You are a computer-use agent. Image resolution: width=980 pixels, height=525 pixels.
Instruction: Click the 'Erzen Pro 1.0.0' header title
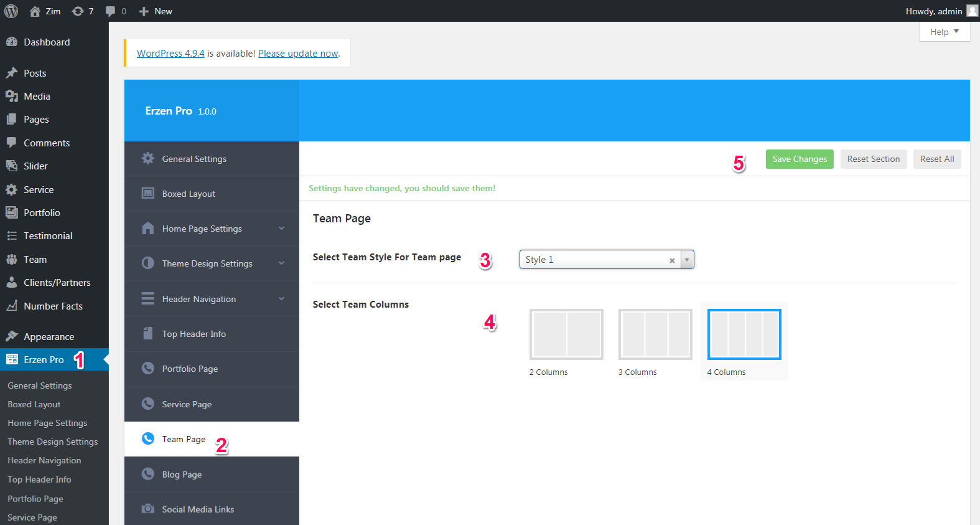coord(180,111)
